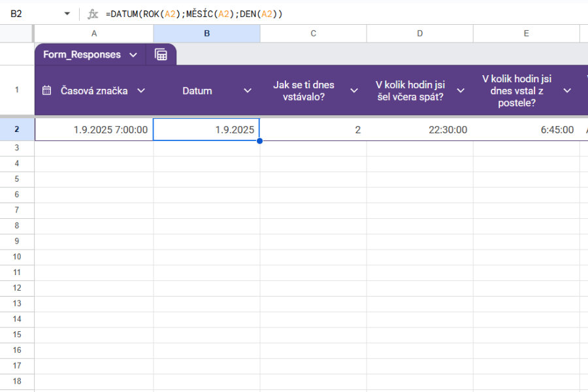Select column header C
Viewport: 588px width, 392px height.
point(313,33)
